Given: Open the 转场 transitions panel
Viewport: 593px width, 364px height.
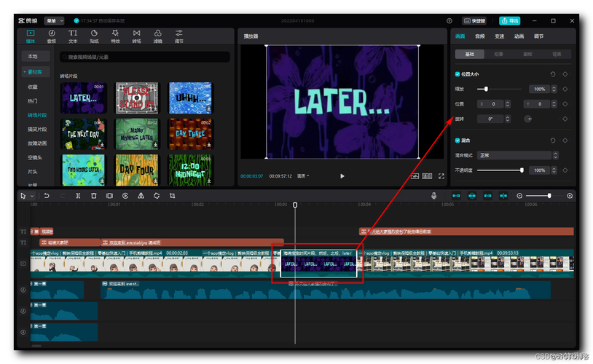Looking at the screenshot, I should pos(136,36).
